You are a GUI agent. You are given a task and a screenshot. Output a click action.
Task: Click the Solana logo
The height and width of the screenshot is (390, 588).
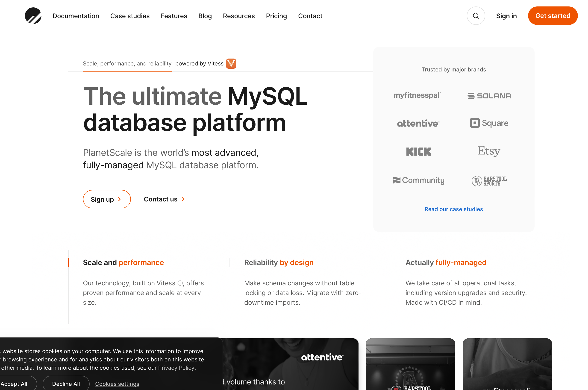point(489,96)
